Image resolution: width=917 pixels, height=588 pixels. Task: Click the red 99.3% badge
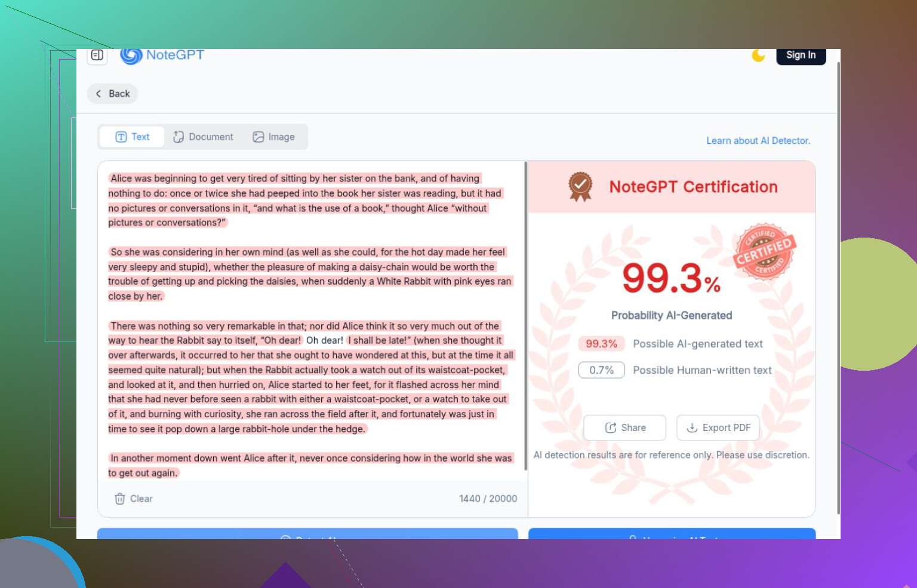[x=601, y=344]
